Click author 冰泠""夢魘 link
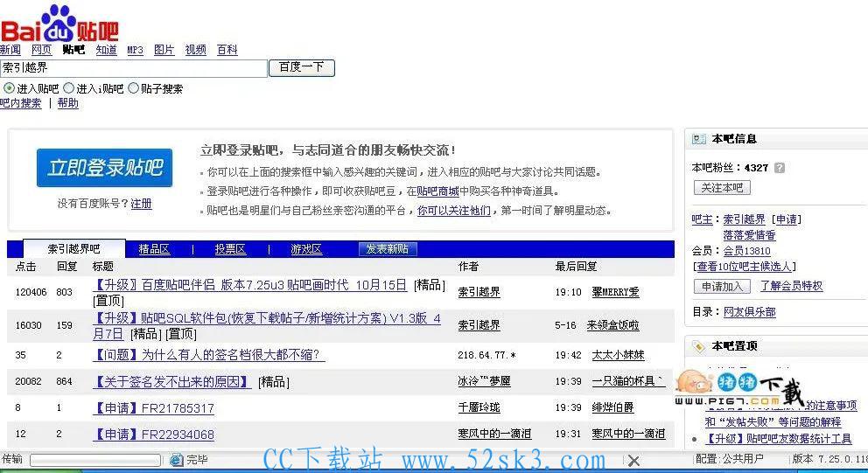The width and height of the screenshot is (868, 473). tap(485, 381)
